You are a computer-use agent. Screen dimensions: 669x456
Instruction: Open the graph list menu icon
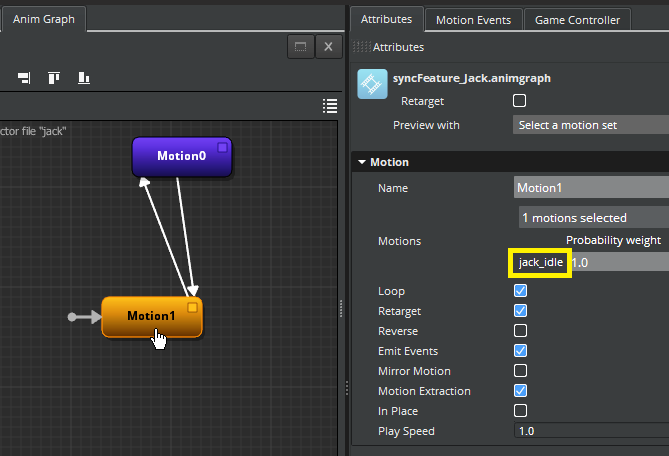(330, 106)
